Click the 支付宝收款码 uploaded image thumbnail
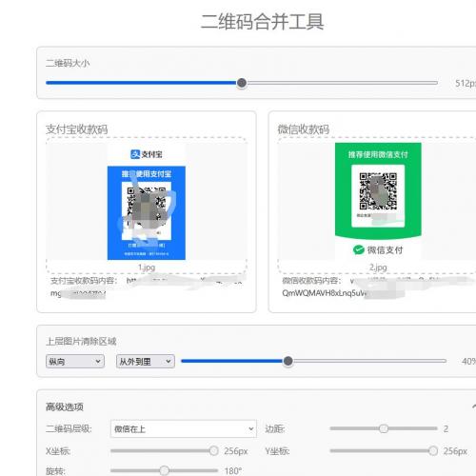Image resolution: width=476 pixels, height=476 pixels. click(x=147, y=202)
